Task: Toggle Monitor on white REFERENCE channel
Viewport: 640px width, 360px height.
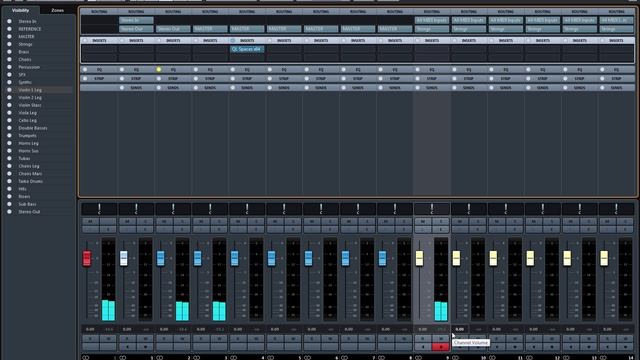Action: (127, 347)
